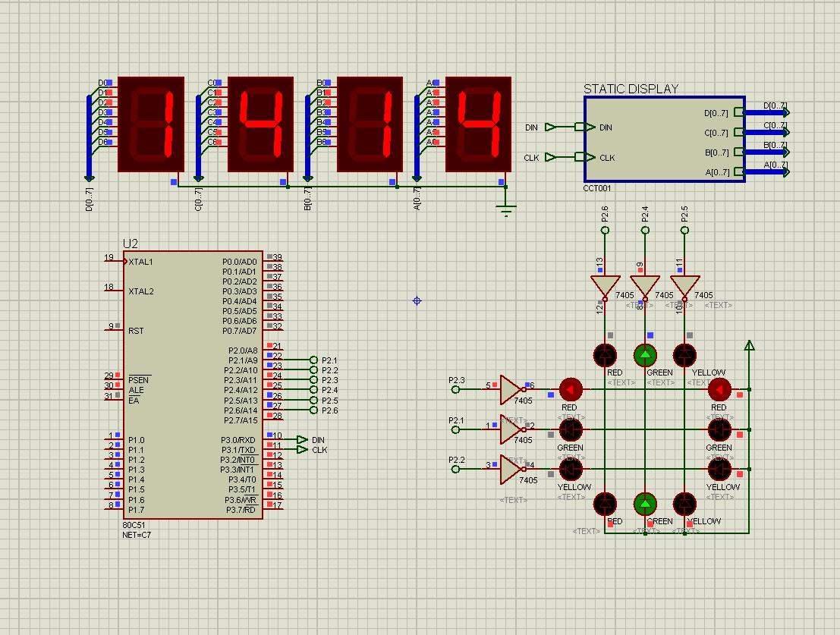
Task: Click the 80C51 part value label
Action: click(x=134, y=525)
